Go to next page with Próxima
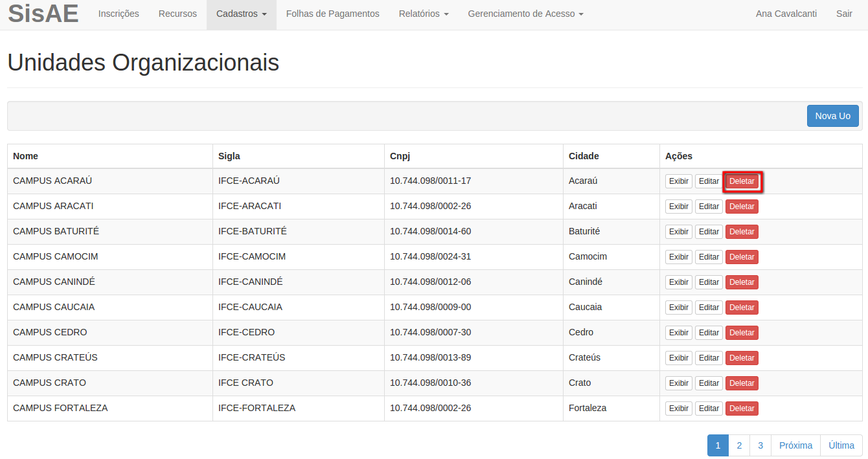Screen dimensions: 868x459 [x=796, y=445]
